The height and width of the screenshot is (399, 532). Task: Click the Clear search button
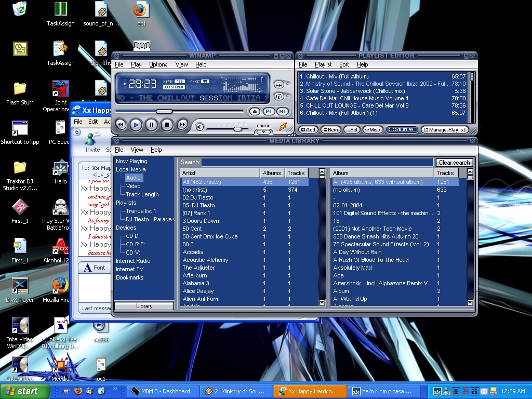[x=454, y=163]
